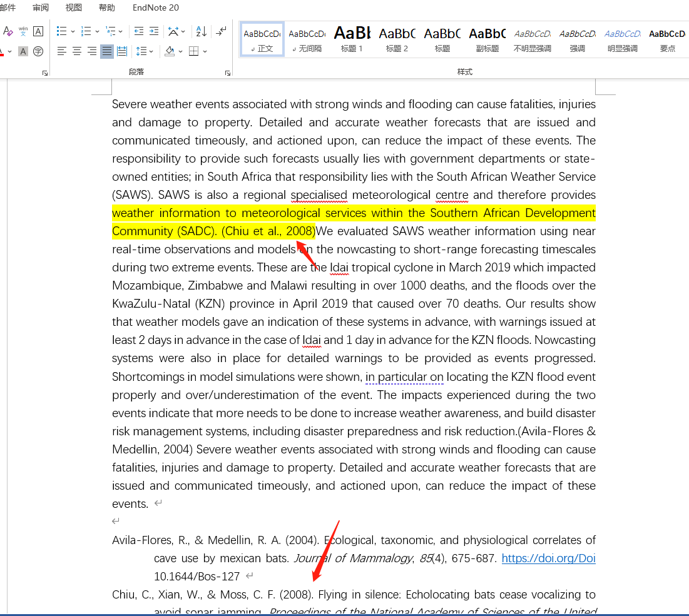Viewport: 689px width, 616px height.
Task: Click the underlined word 'centre'
Action: tap(452, 195)
